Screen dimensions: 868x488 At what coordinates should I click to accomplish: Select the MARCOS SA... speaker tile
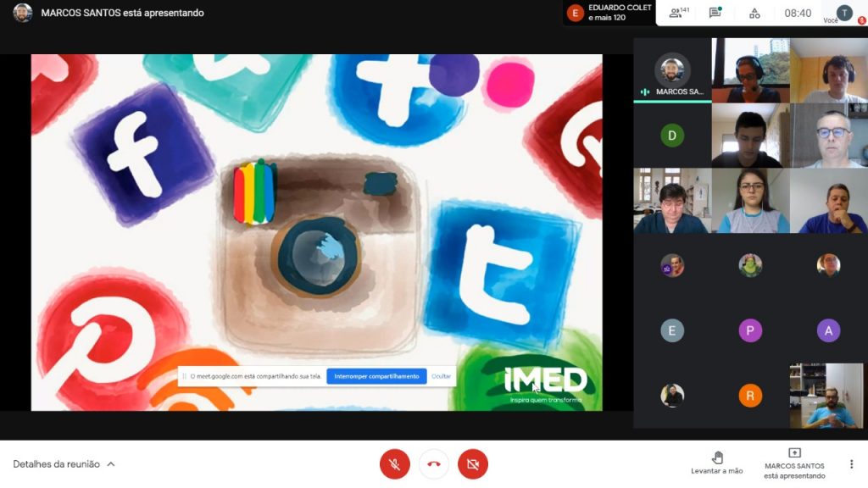(672, 70)
